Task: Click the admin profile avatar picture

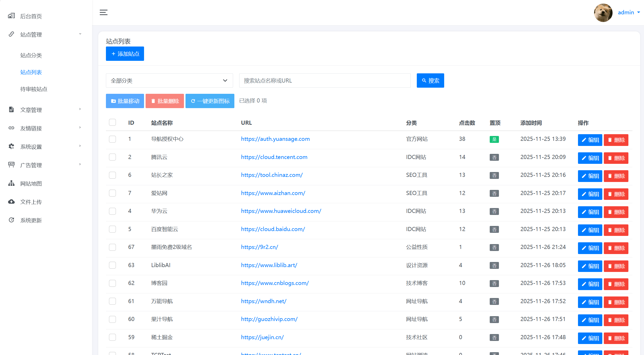Action: 603,13
